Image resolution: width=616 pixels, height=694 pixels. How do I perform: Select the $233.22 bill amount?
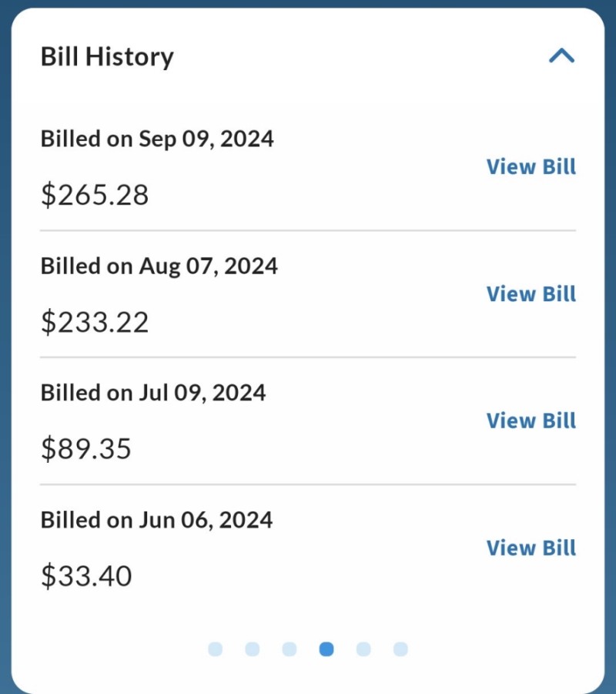(x=95, y=322)
